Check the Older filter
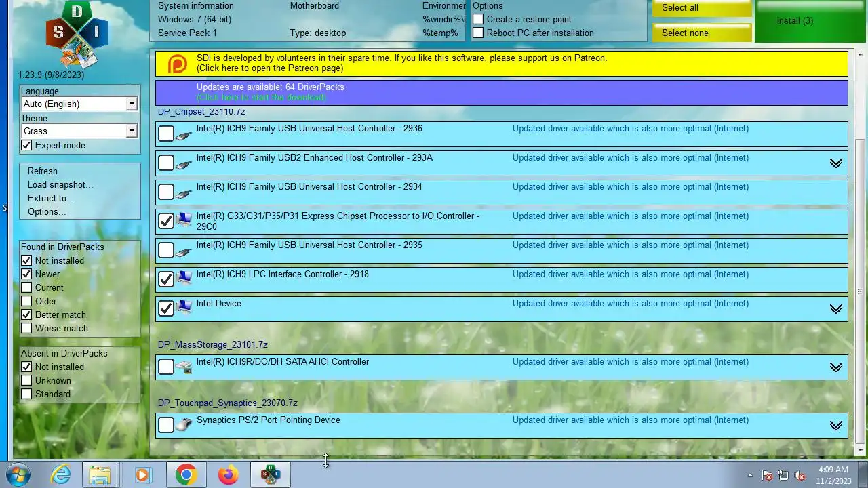 tap(26, 301)
